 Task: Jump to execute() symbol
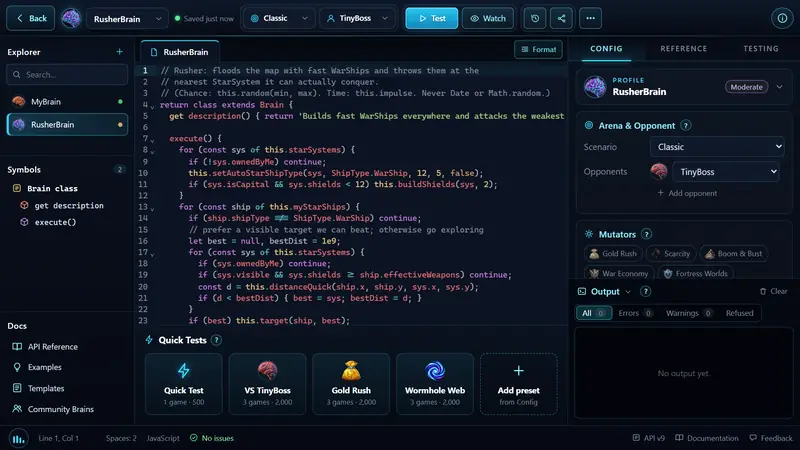click(55, 222)
